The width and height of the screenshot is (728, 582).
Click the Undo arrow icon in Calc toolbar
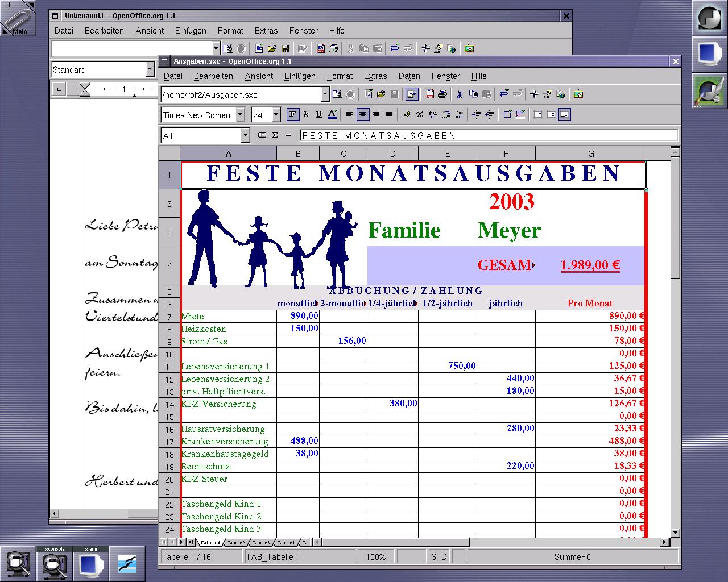coord(504,94)
